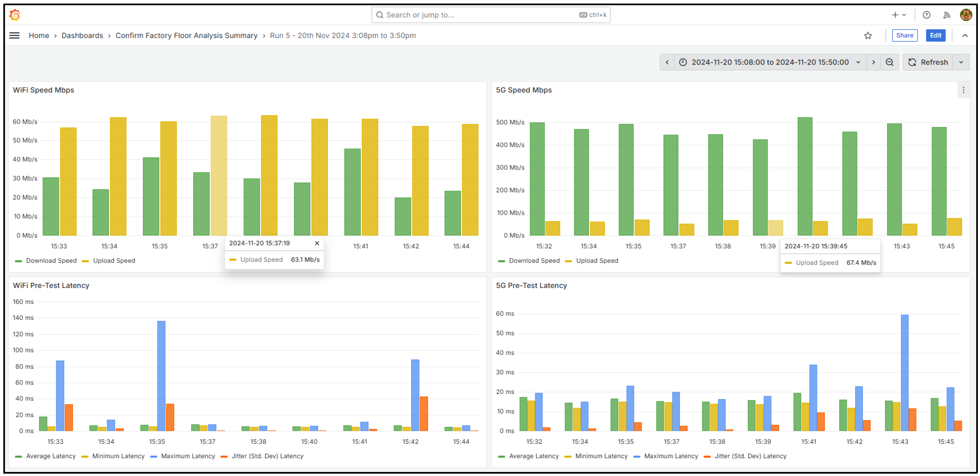
Task: Click the Grafana logo icon
Action: tap(14, 15)
